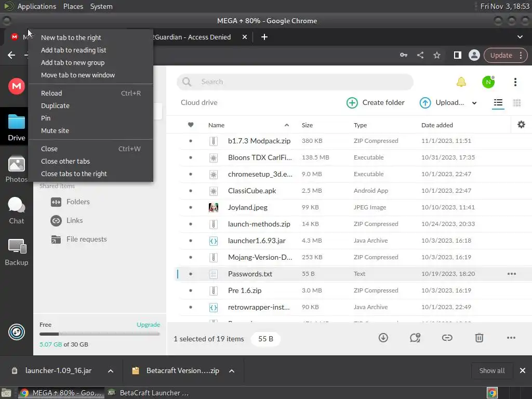The image size is (532, 399).
Task: Sort by Name column arrow
Action: tap(287, 125)
